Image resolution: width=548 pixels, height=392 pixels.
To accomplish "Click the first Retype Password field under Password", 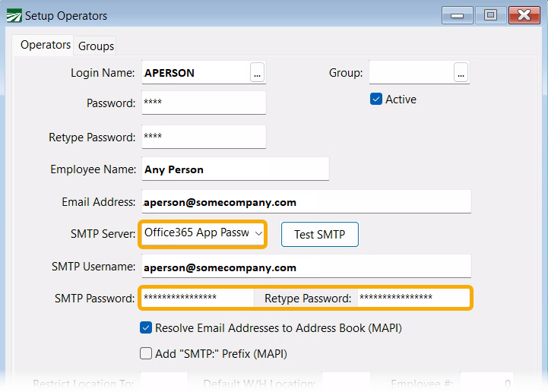I will click(x=204, y=138).
